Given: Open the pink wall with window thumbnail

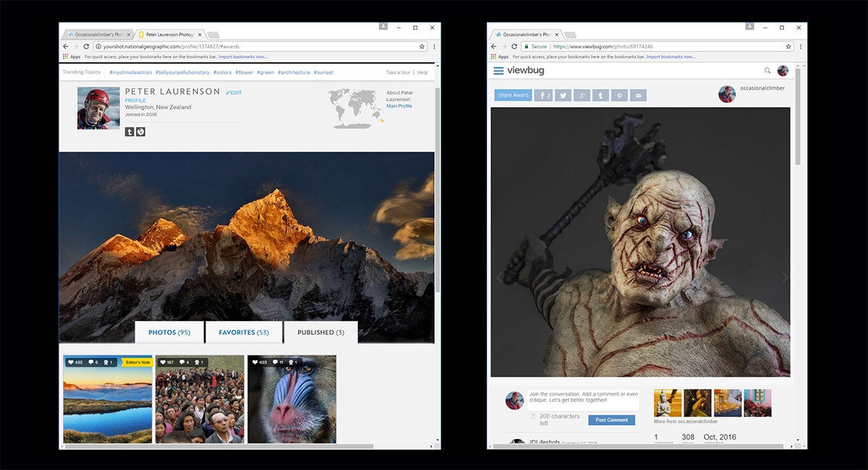Looking at the screenshot, I should click(757, 403).
